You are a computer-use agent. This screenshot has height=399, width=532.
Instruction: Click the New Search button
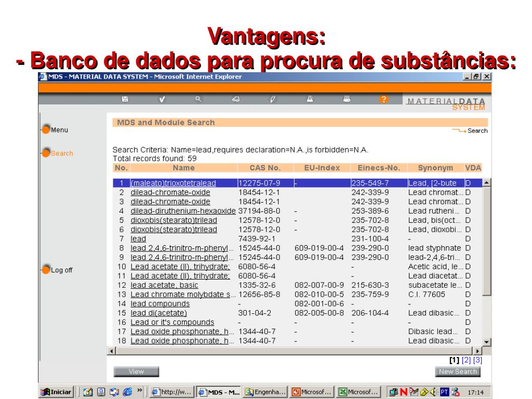coord(458,371)
